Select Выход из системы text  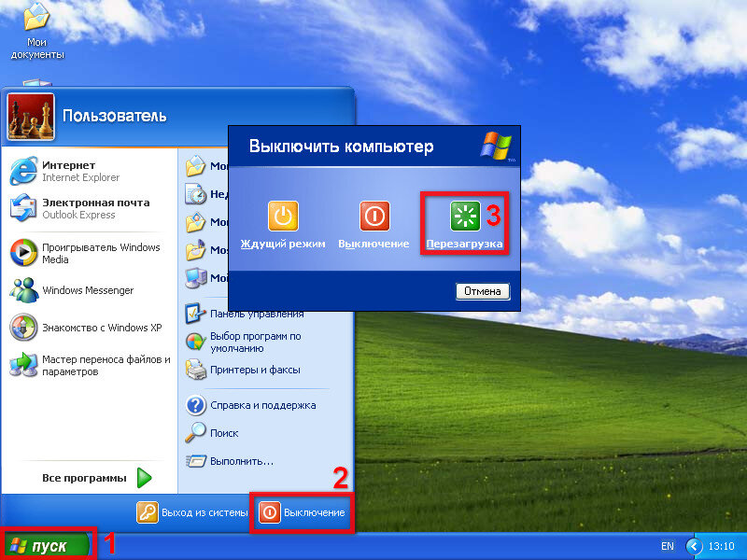pos(204,512)
